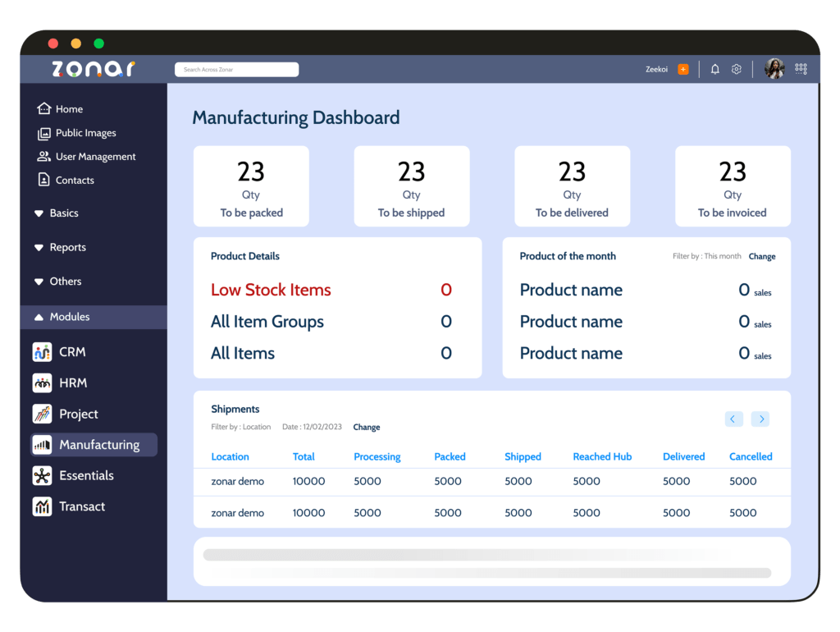The height and width of the screenshot is (632, 840).
Task: Sort by the Location column header
Action: tap(230, 456)
